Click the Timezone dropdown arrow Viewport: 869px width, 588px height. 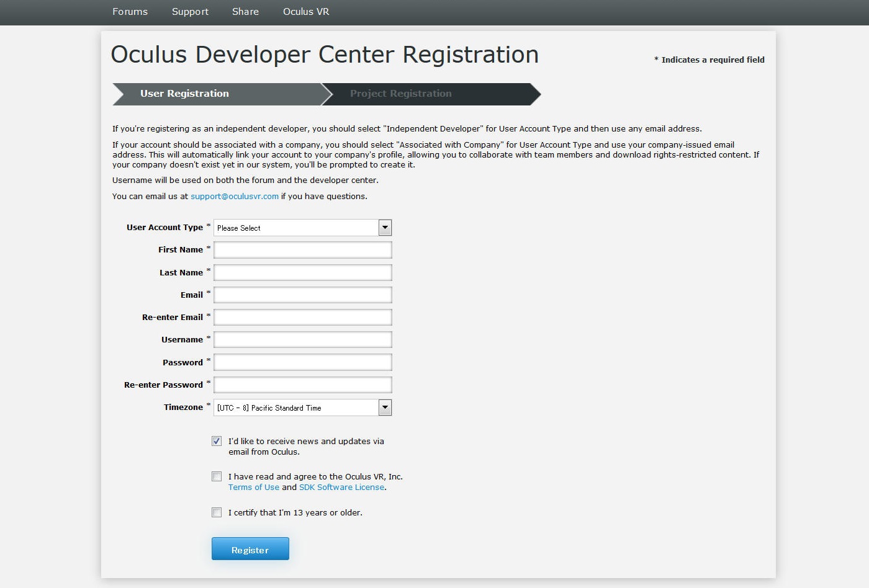pos(385,408)
